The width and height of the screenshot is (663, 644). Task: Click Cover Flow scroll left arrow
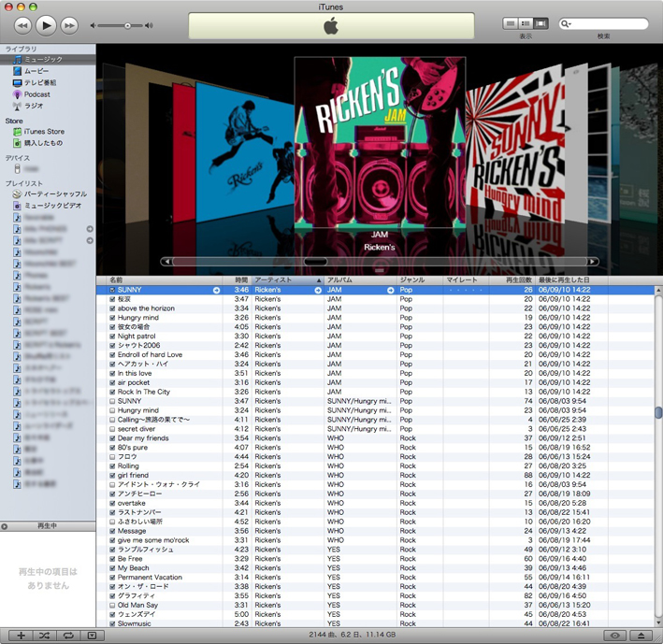pyautogui.click(x=167, y=262)
